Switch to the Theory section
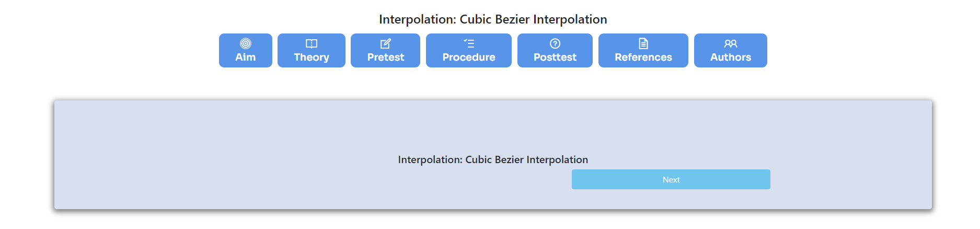This screenshot has height=229, width=980. [312, 58]
